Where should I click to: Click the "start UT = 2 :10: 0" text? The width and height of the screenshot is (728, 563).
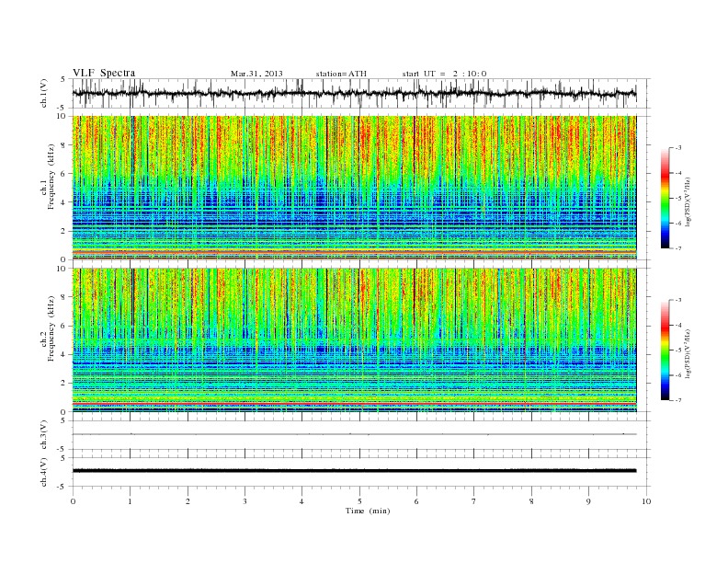tap(444, 74)
